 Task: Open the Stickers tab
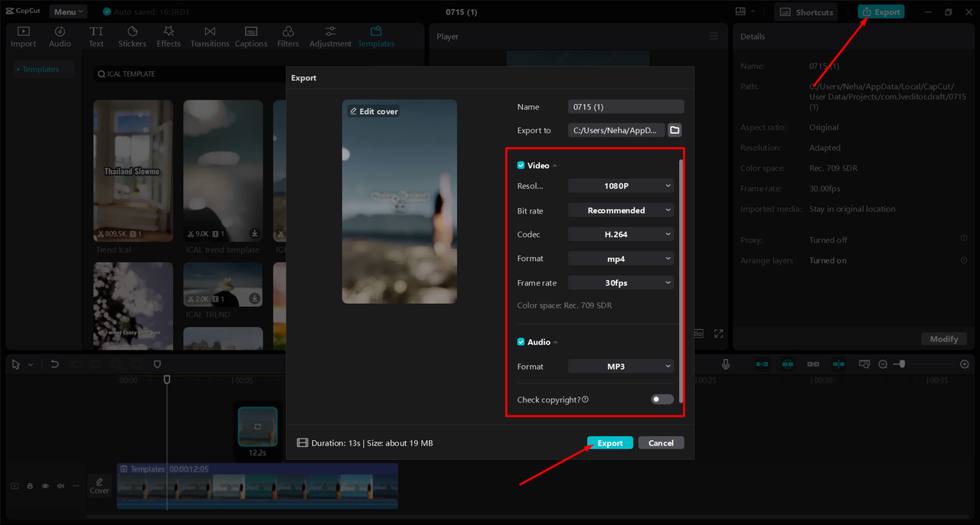click(132, 37)
